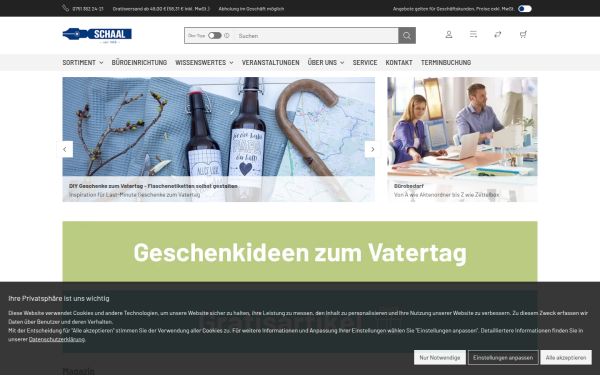The height and width of the screenshot is (375, 600).
Task: Expand the Sortiment menu
Action: click(x=83, y=62)
